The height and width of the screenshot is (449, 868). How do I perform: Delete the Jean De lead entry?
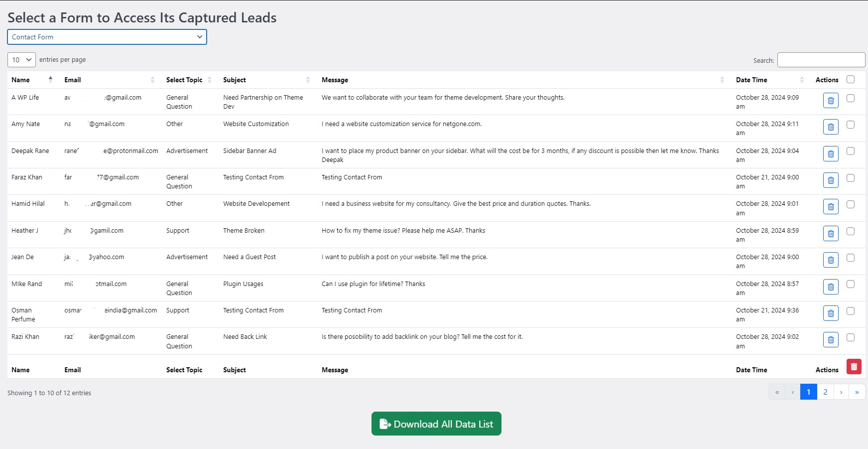click(x=831, y=260)
